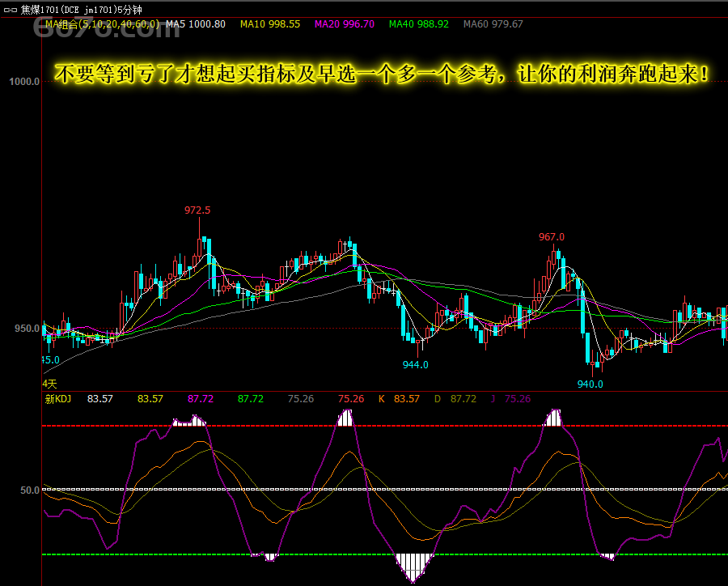Click the D 87.72 readout
Viewport: 728px width, 586px height.
pos(455,399)
